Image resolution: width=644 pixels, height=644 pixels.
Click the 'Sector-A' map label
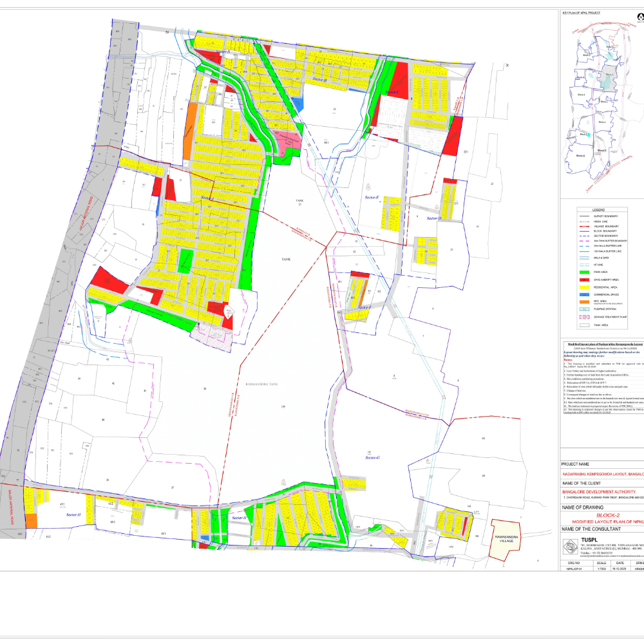223,52
